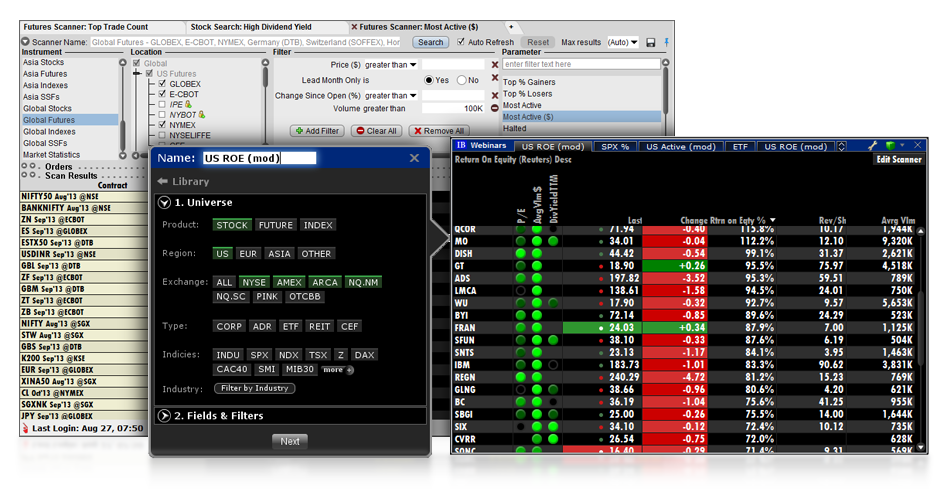Click Instrument list scroll-up arrow

point(123,62)
